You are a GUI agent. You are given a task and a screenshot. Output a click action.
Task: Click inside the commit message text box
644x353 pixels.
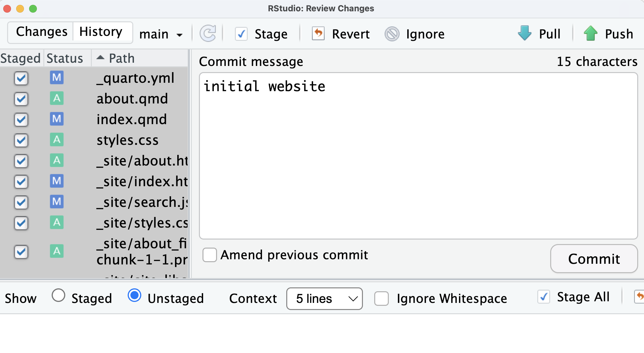(x=418, y=155)
